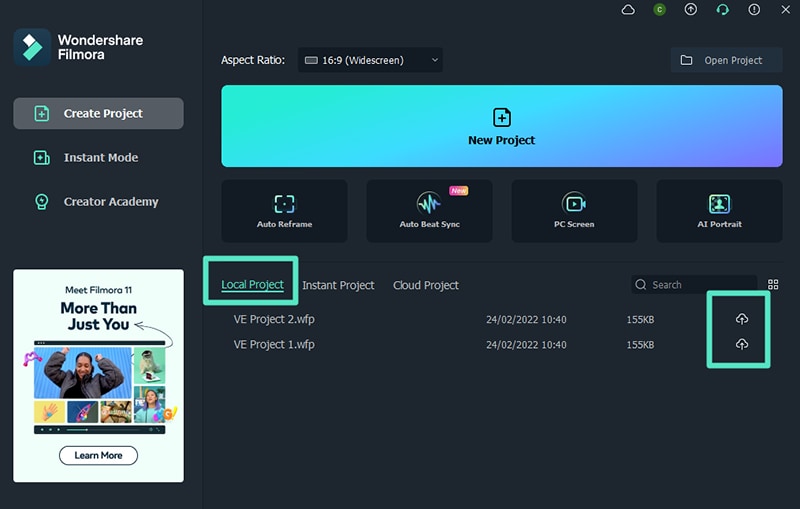Select Create Project in sidebar
800x509 pixels.
point(98,113)
